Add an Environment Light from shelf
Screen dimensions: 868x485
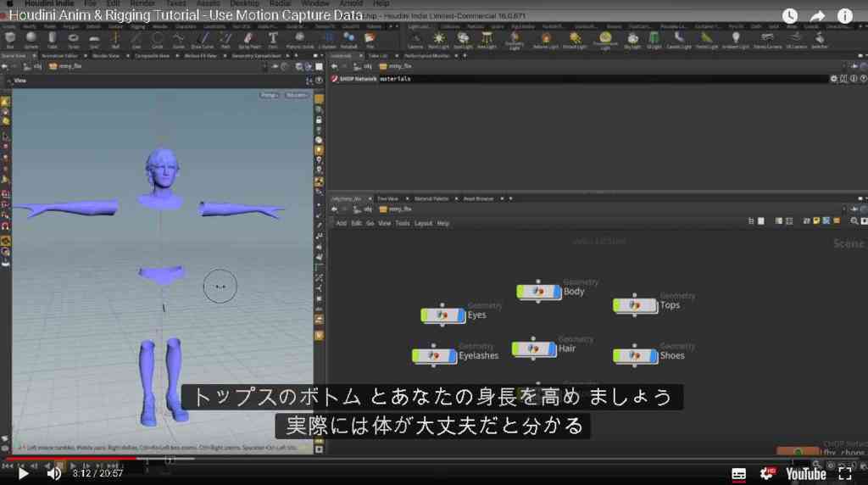605,40
